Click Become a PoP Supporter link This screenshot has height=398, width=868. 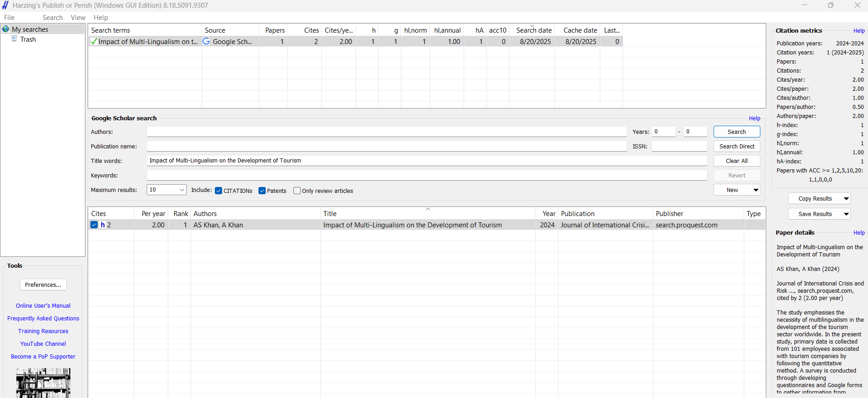[43, 357]
